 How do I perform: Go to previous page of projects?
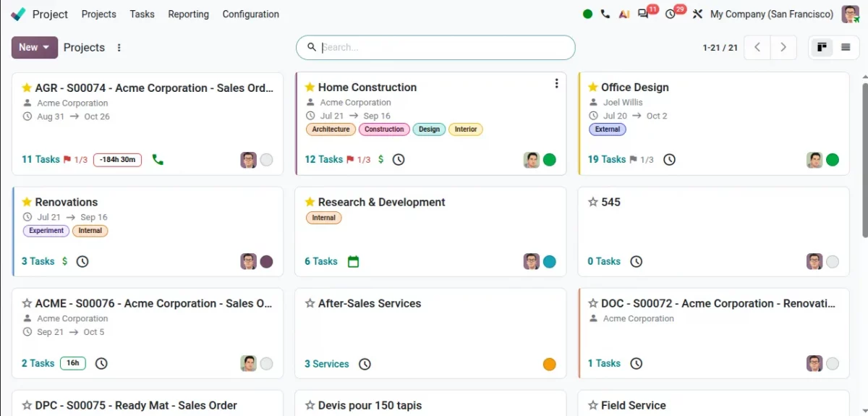pyautogui.click(x=757, y=47)
